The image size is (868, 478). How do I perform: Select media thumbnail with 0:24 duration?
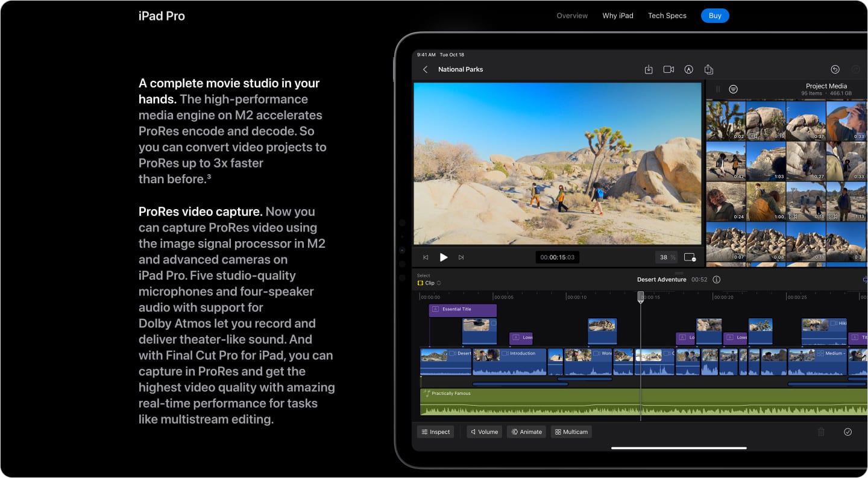click(726, 201)
